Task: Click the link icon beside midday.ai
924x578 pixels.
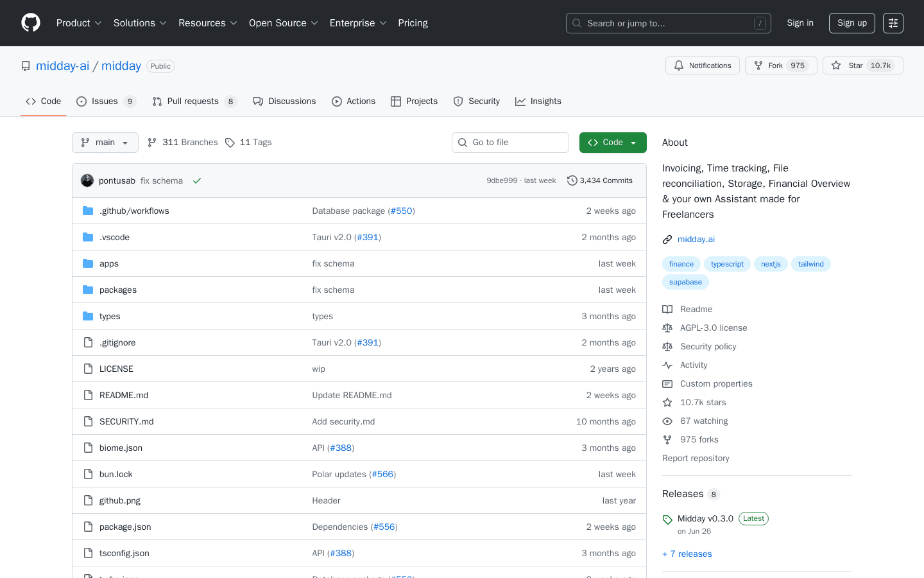Action: [x=667, y=239]
